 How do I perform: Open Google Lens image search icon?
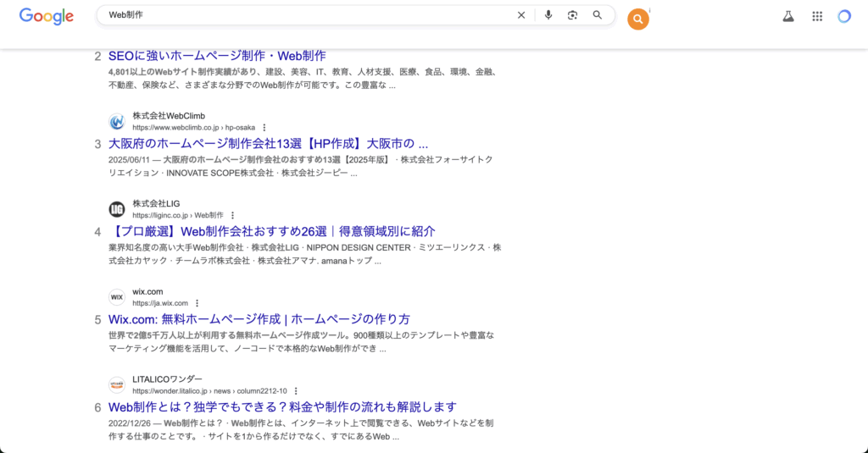tap(572, 15)
